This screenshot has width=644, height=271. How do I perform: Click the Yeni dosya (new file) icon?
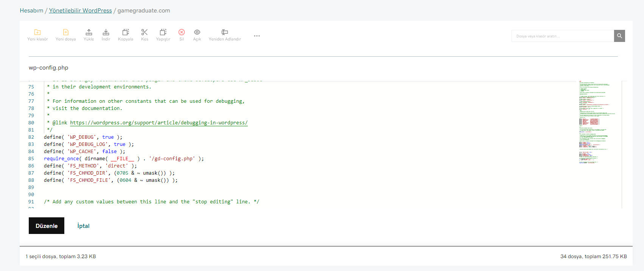(65, 32)
